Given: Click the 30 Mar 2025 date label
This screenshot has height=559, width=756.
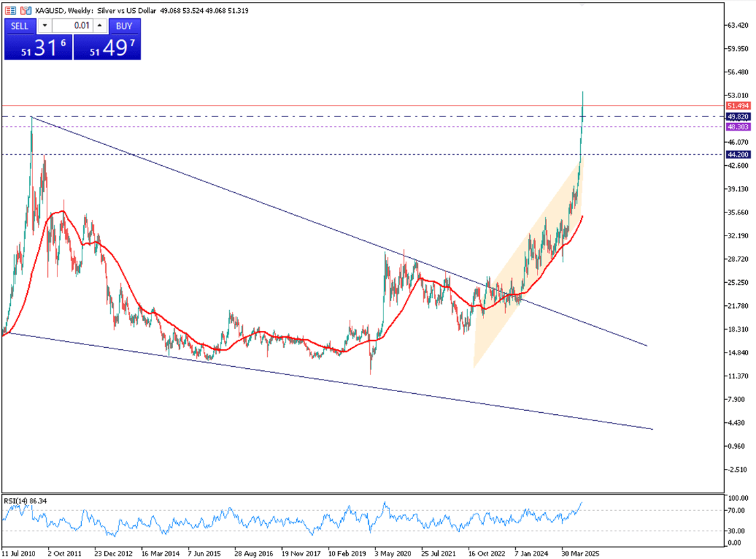Looking at the screenshot, I should pos(580,552).
